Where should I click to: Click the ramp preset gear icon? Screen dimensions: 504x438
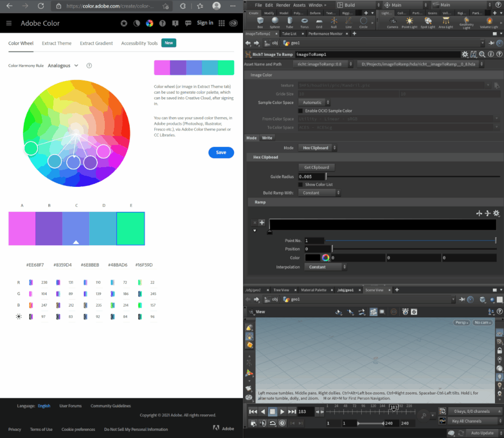point(496,213)
